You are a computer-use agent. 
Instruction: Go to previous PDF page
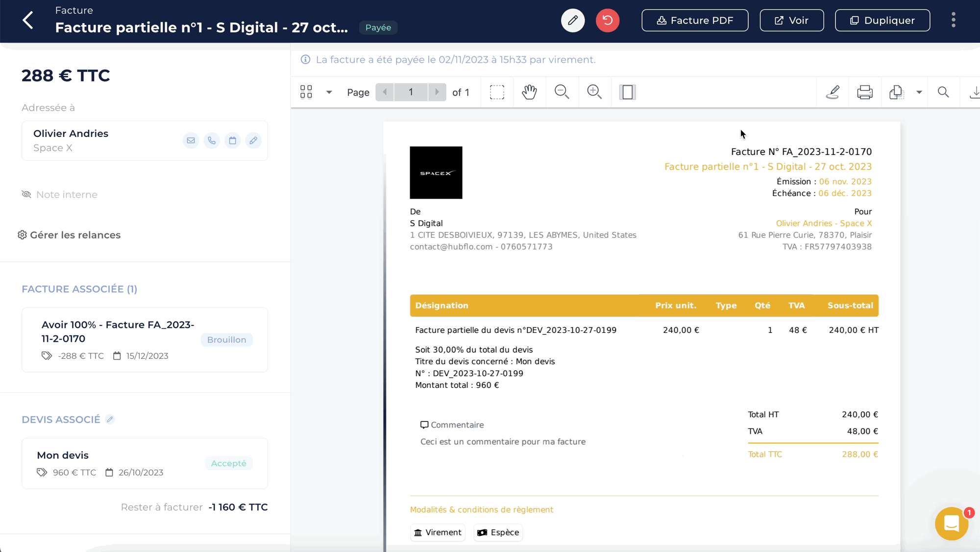pyautogui.click(x=385, y=92)
